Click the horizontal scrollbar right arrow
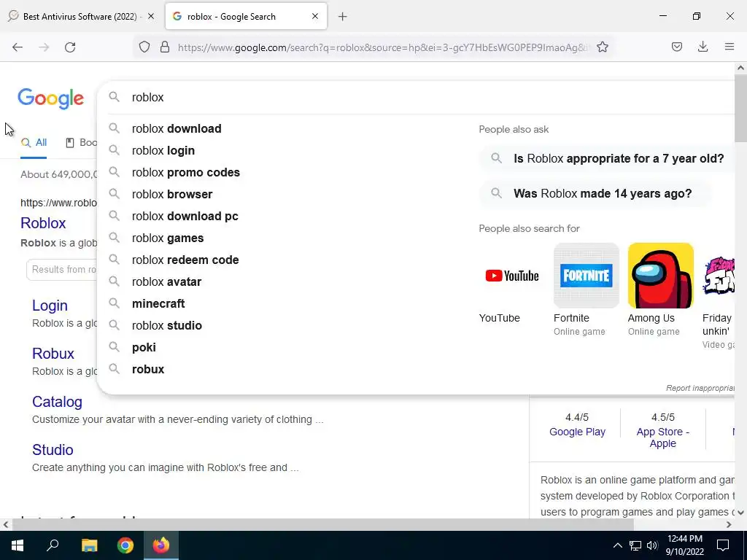747x560 pixels. (729, 525)
